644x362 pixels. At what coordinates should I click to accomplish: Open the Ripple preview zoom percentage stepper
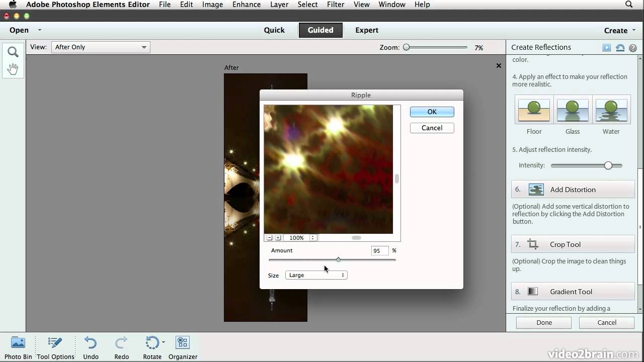(313, 238)
